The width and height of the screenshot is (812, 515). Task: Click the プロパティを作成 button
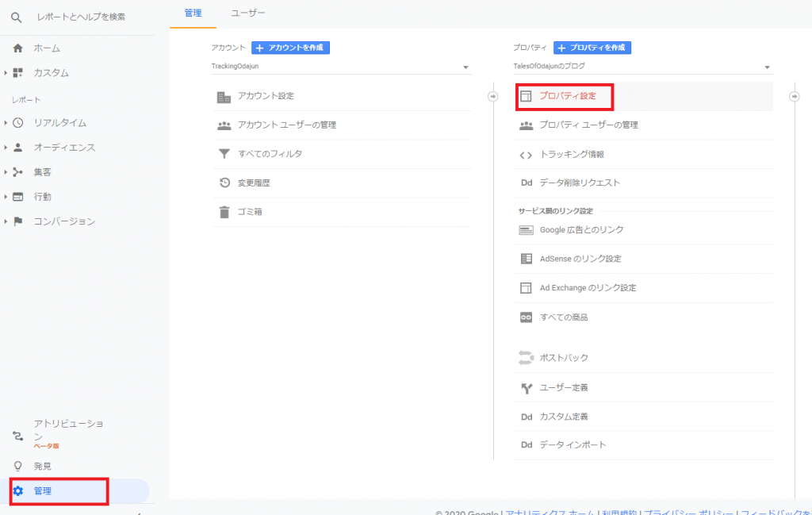pos(592,48)
